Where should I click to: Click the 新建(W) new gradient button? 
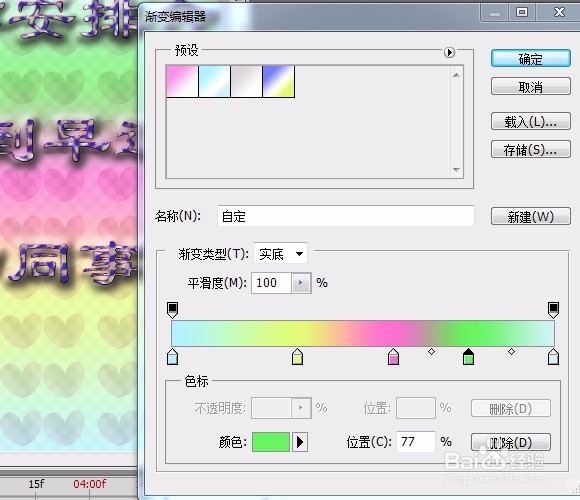531,216
